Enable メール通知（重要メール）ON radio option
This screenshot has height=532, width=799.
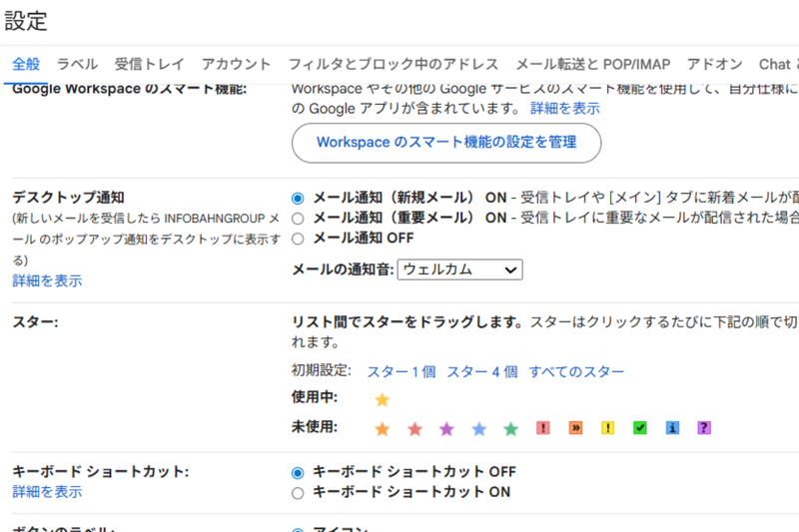pyautogui.click(x=298, y=218)
